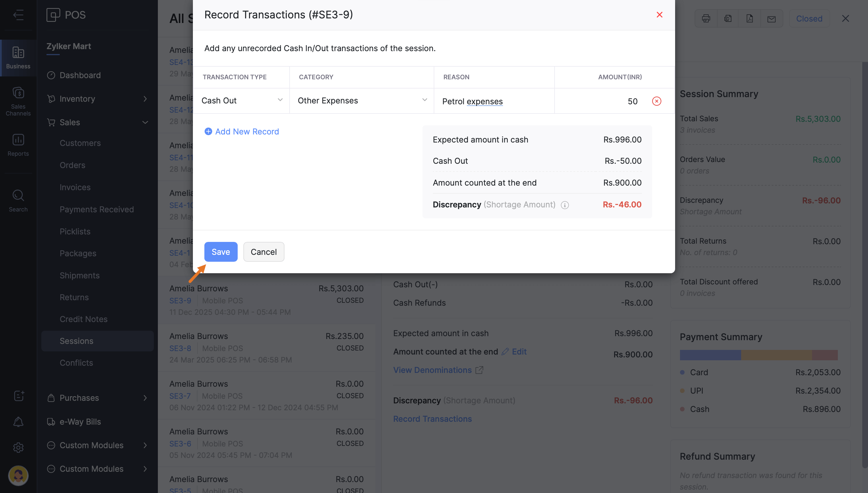The image size is (868, 493).
Task: Close the Record Transactions dialog
Action: [659, 15]
